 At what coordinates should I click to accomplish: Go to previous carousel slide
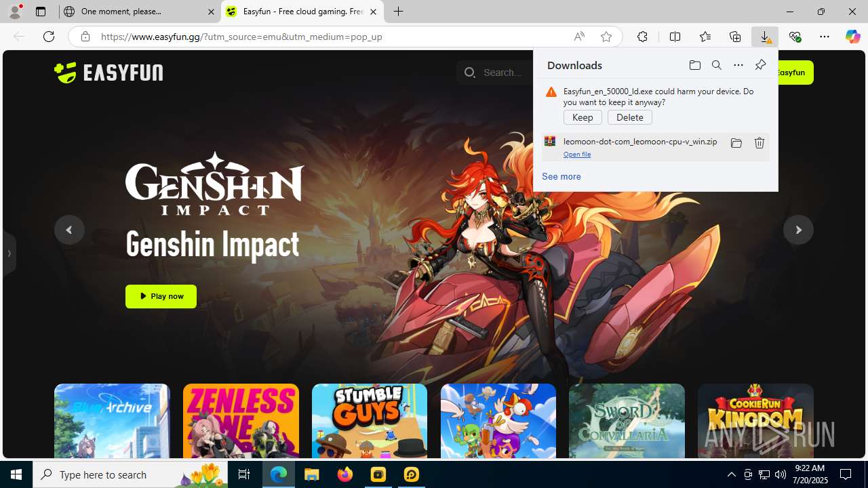click(x=69, y=230)
